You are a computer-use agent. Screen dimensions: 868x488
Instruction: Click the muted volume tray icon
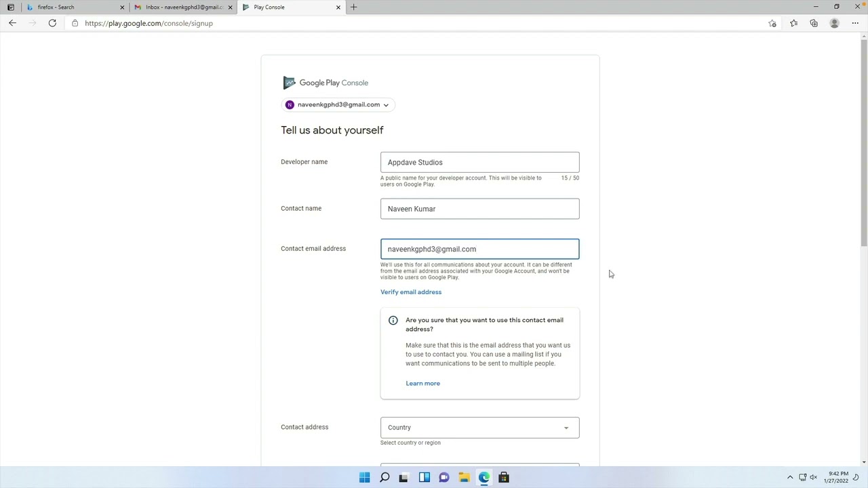click(x=814, y=477)
